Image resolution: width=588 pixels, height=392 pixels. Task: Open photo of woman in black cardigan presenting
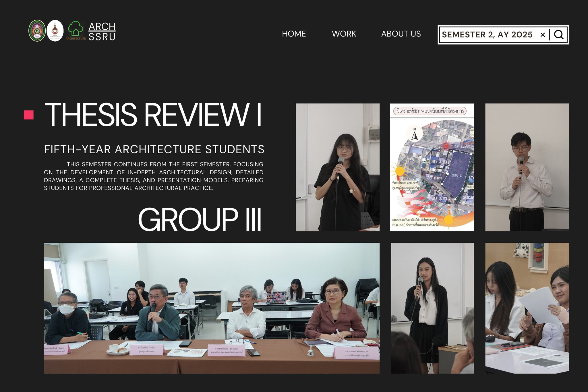coord(432,308)
